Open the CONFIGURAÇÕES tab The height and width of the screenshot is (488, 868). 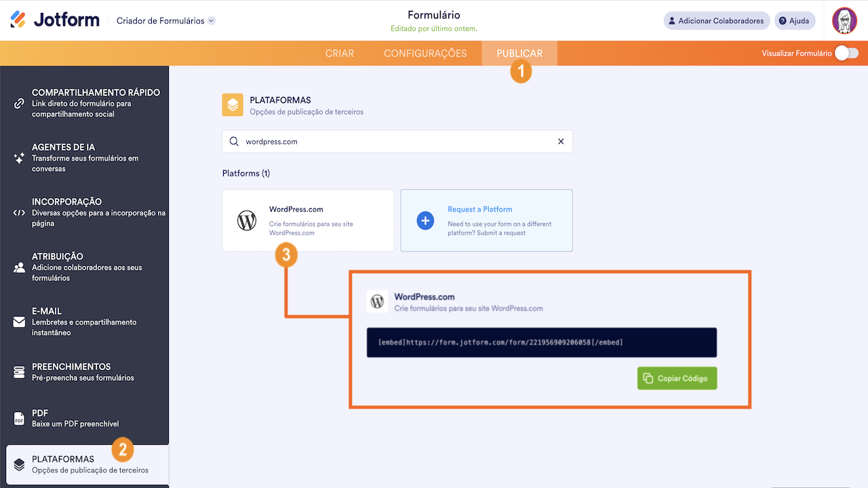click(425, 54)
